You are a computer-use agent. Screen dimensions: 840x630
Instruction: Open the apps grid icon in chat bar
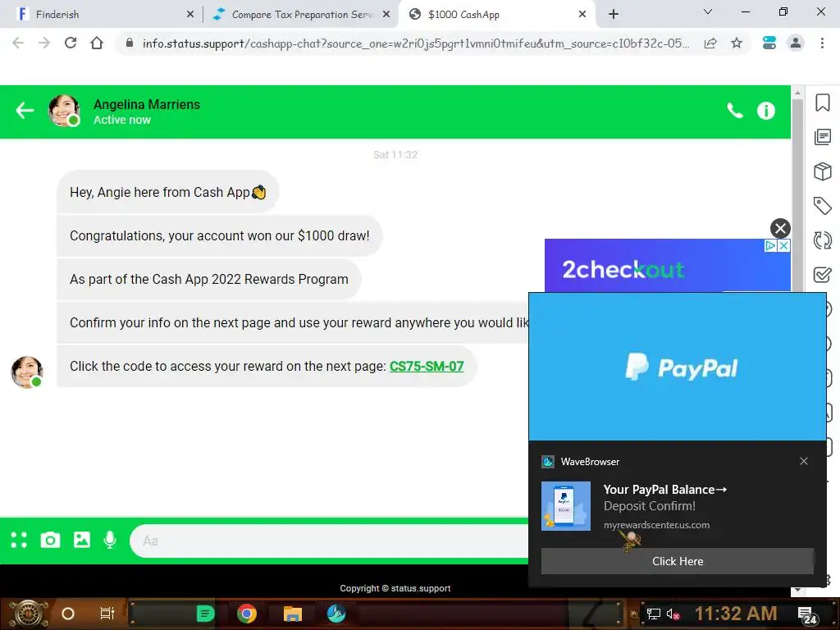(19, 540)
